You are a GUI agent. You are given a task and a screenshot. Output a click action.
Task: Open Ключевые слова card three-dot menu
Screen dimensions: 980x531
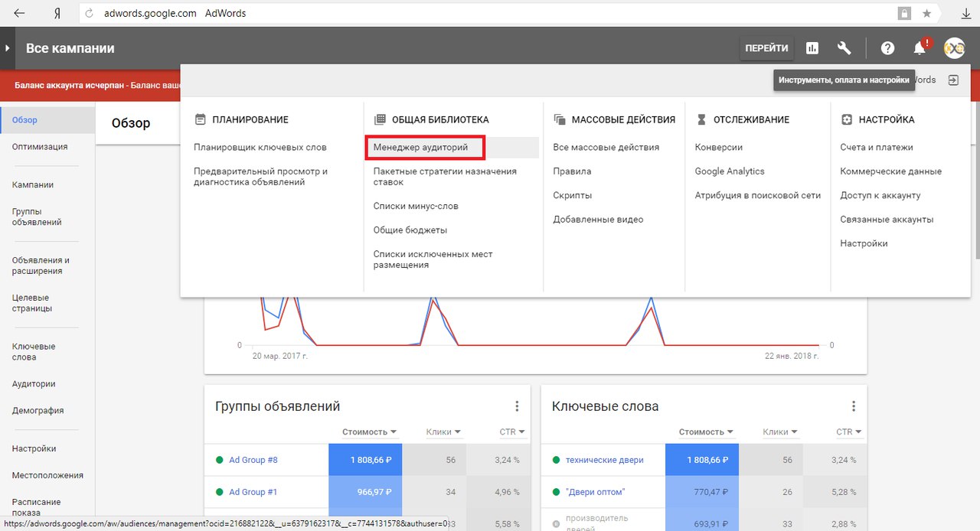[854, 406]
